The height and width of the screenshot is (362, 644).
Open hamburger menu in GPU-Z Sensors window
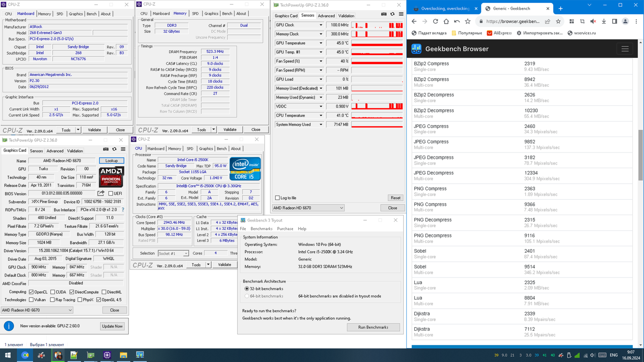click(x=401, y=14)
